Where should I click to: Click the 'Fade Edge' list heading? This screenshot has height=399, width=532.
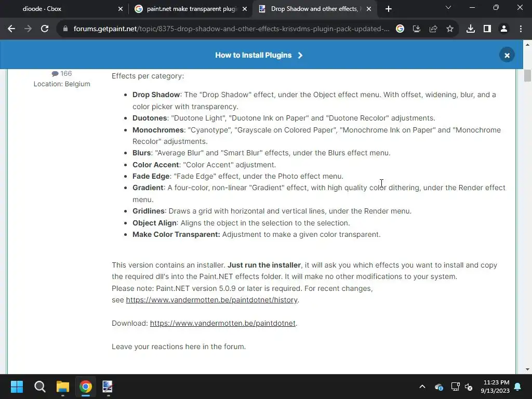point(151,177)
